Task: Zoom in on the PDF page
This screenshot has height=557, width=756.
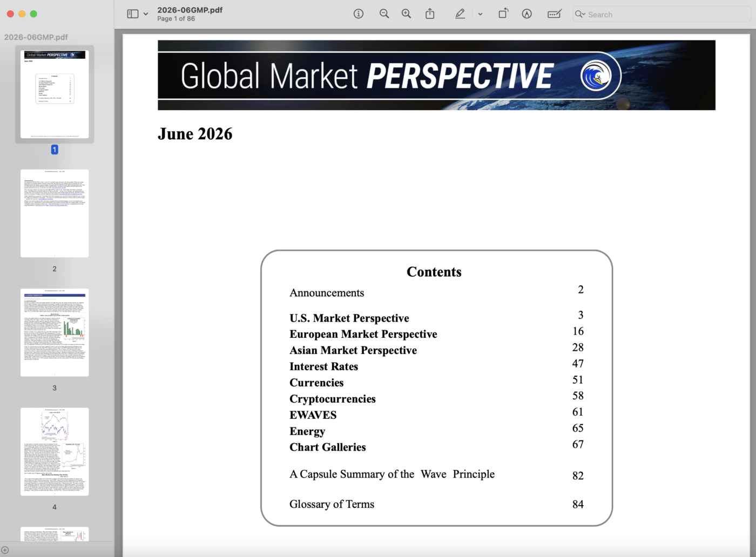Action: (406, 14)
